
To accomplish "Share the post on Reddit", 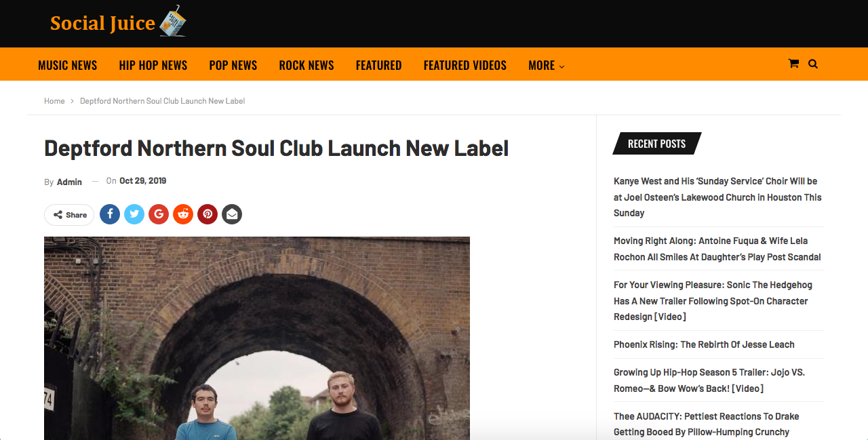I will point(183,214).
